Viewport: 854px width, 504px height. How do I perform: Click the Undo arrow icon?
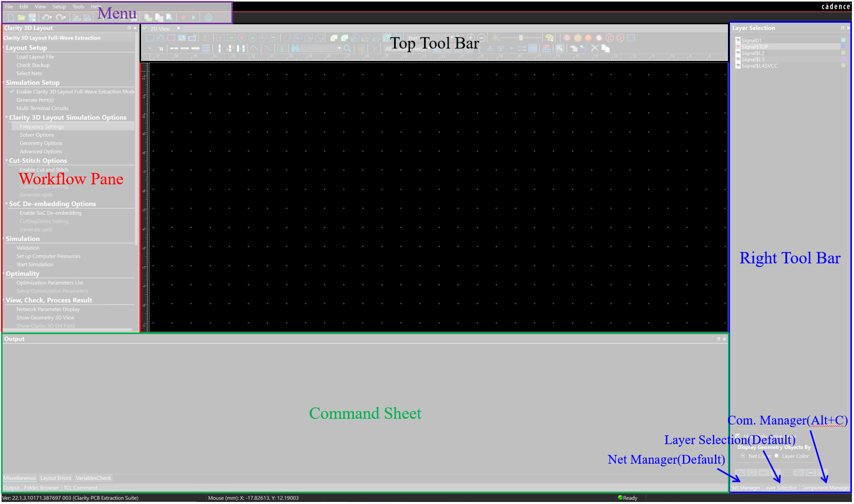[45, 18]
